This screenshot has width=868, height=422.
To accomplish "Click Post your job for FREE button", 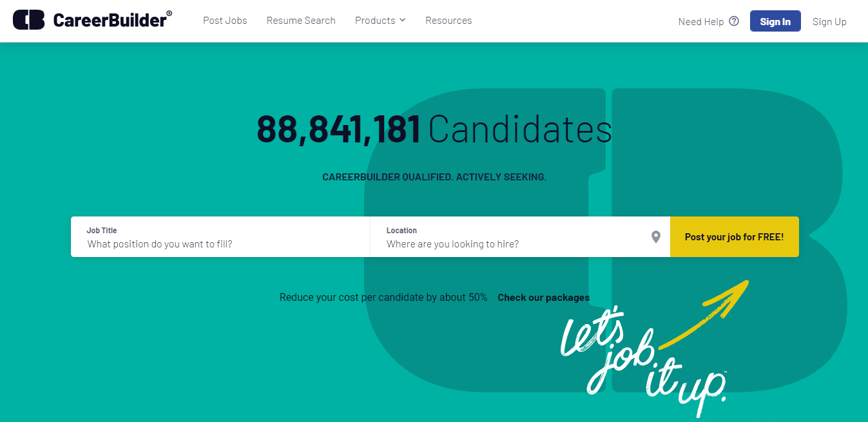I will point(735,237).
